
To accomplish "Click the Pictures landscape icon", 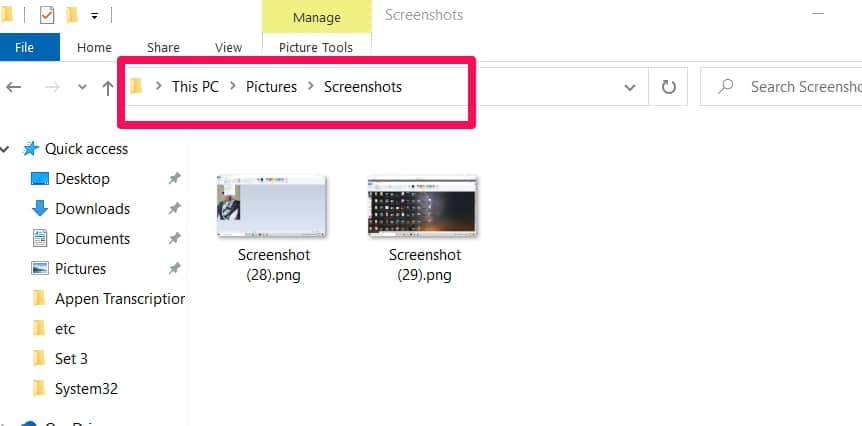I will pos(40,269).
